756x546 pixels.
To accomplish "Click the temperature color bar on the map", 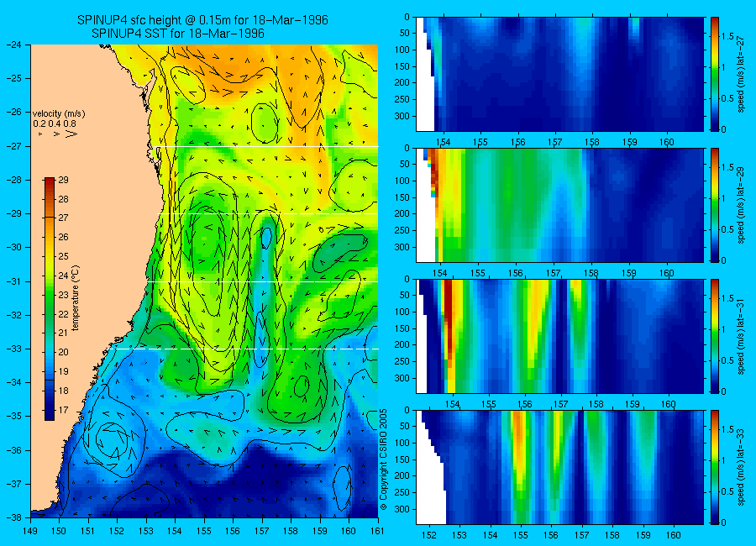I will pos(50,298).
